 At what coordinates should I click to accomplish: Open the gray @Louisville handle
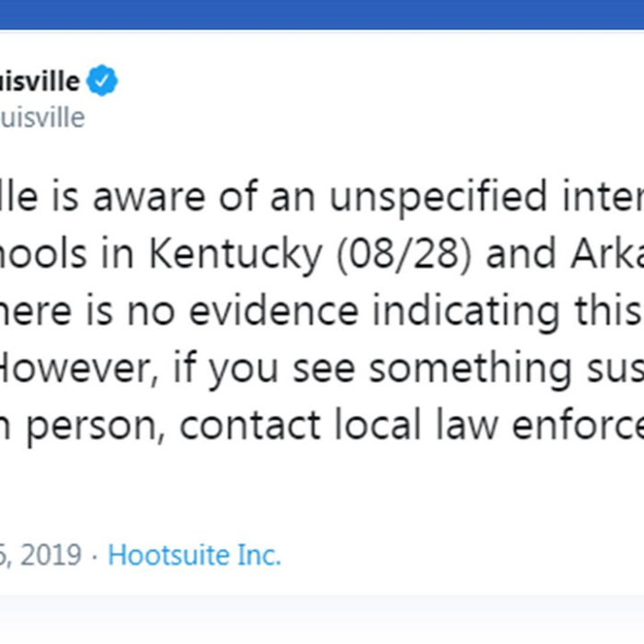(x=42, y=118)
